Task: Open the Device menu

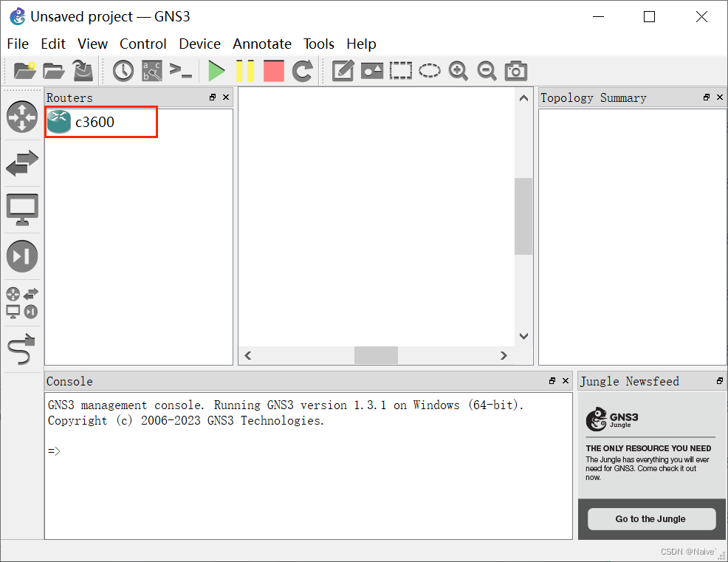Action: click(199, 44)
